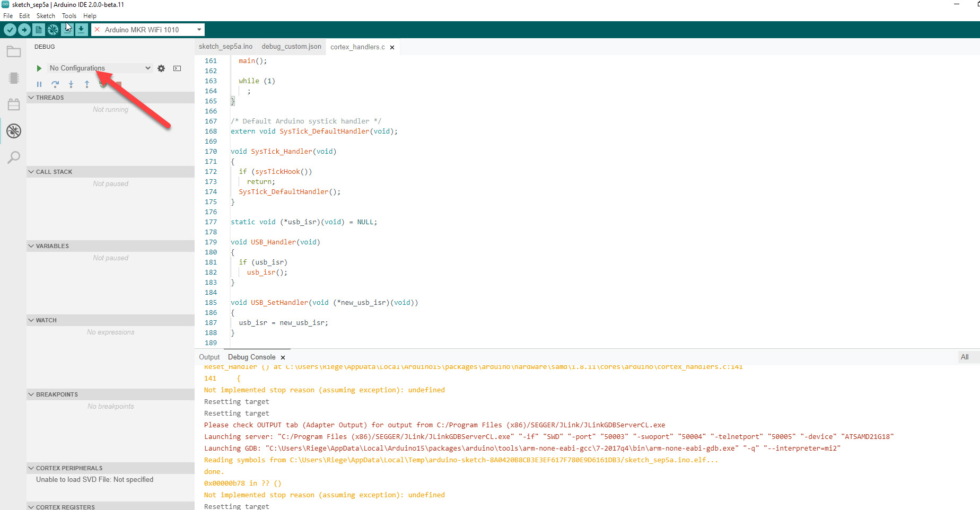Open the Search panel in the sidebar

13,157
